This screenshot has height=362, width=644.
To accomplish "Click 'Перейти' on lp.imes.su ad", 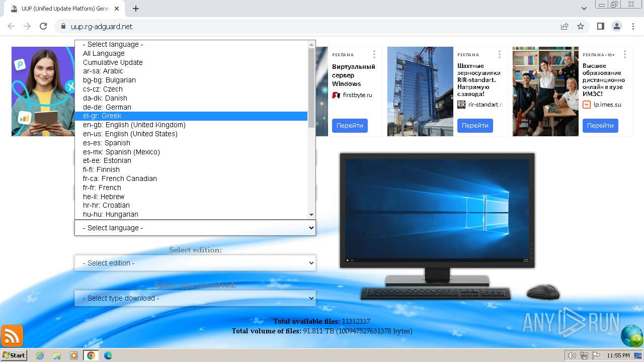I will tap(600, 126).
